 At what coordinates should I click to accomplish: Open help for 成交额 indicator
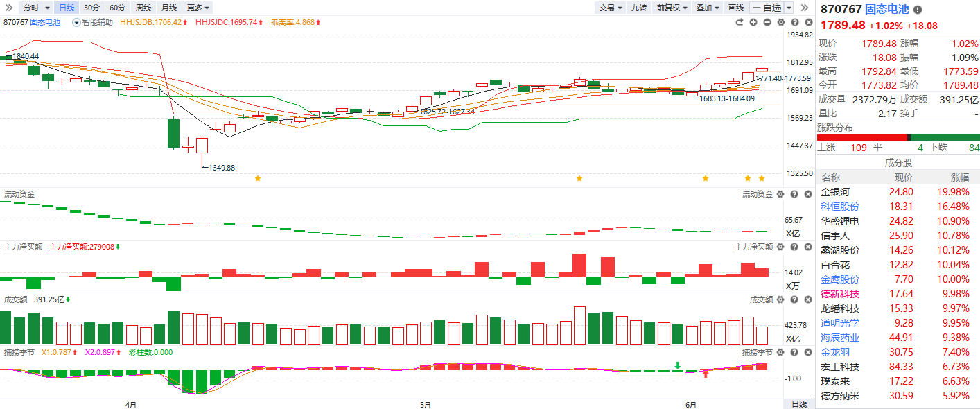coord(794,299)
